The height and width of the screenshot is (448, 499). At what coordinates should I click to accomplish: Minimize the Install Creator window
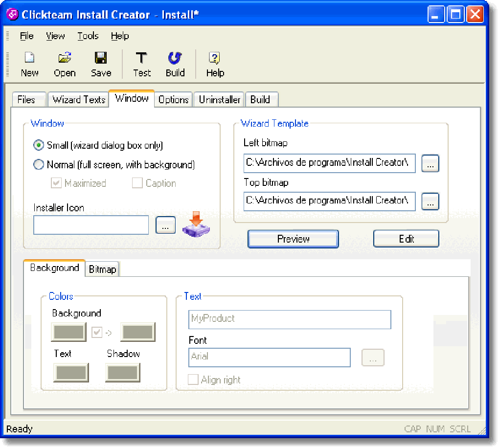tap(436, 15)
